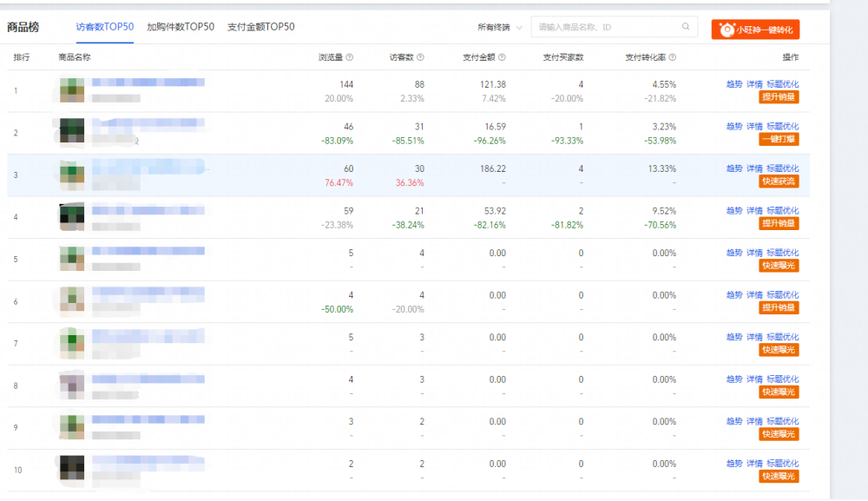The image size is (868, 501).
Task: Click product thumbnail in rank 10 row
Action: tap(72, 468)
